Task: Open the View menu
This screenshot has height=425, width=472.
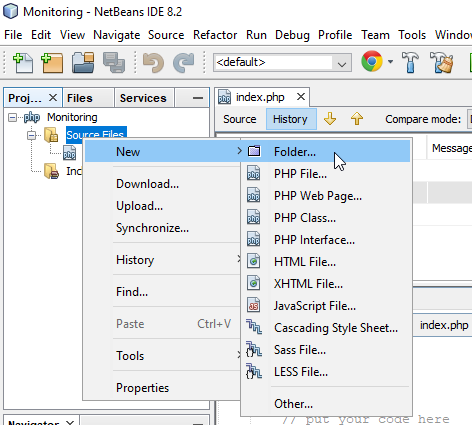Action: [x=72, y=35]
